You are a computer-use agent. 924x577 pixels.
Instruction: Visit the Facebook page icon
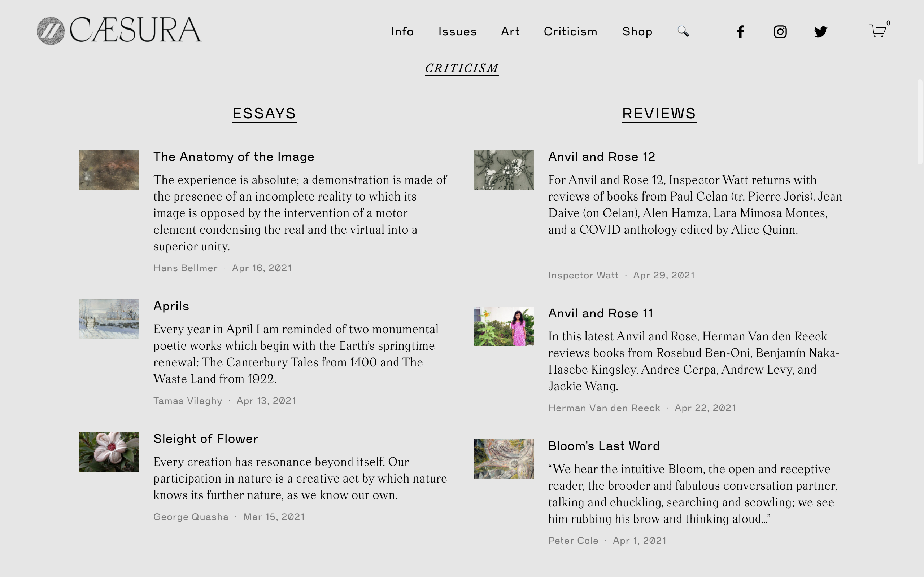[740, 31]
